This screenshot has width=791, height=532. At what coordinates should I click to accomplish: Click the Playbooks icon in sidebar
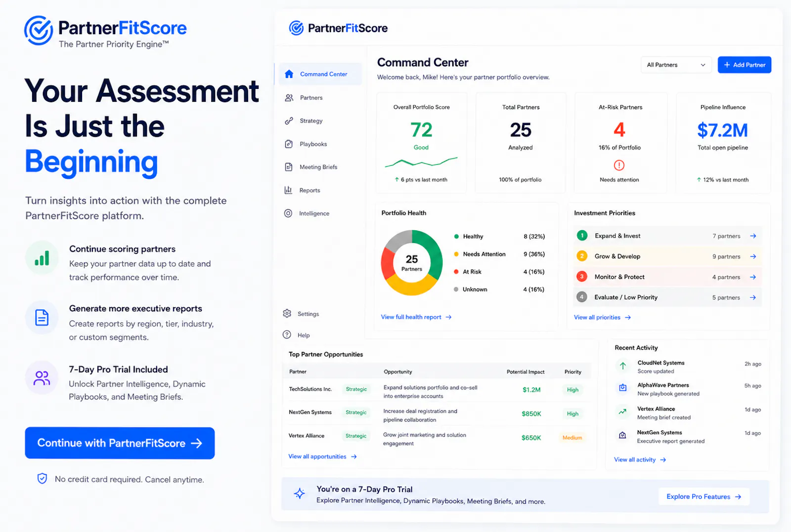point(289,144)
